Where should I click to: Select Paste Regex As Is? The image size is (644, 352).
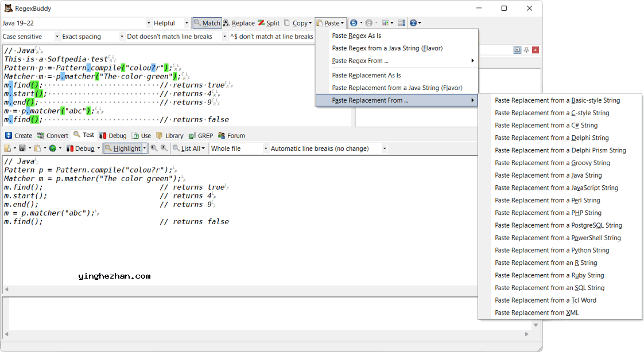356,36
